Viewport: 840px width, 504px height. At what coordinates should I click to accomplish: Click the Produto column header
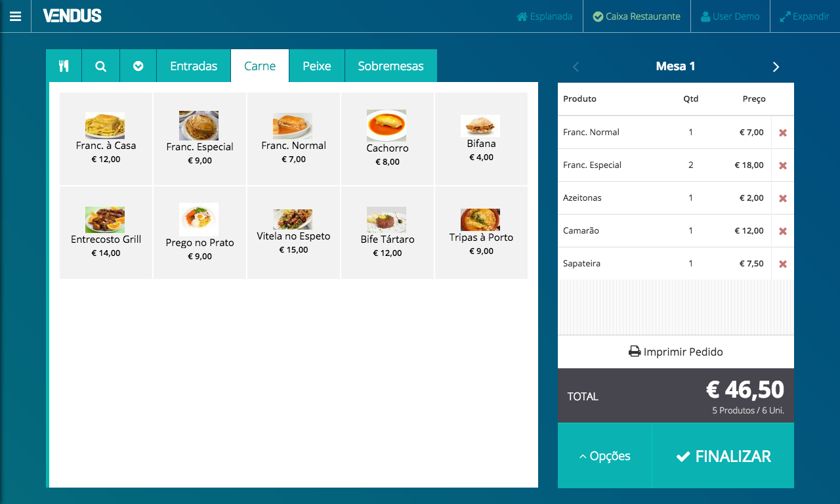point(579,99)
